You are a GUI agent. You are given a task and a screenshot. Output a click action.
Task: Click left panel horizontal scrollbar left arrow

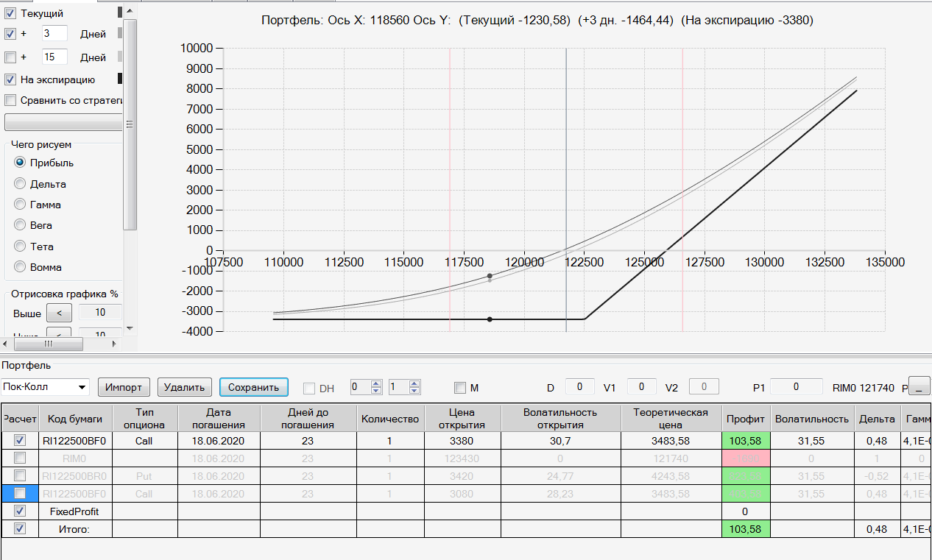pos(7,343)
